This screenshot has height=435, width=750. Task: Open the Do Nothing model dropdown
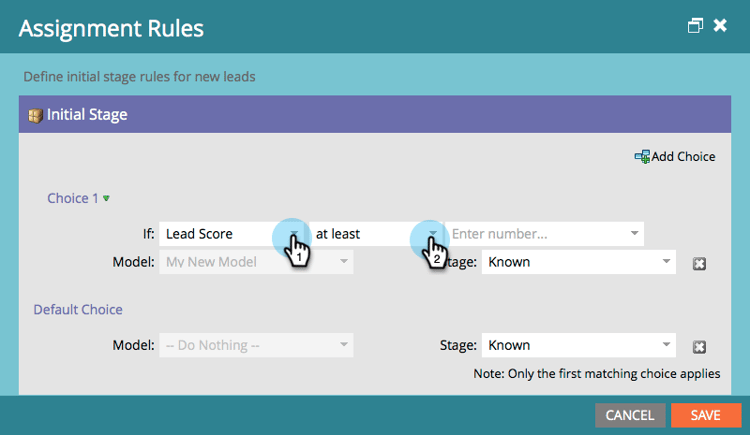pos(343,345)
